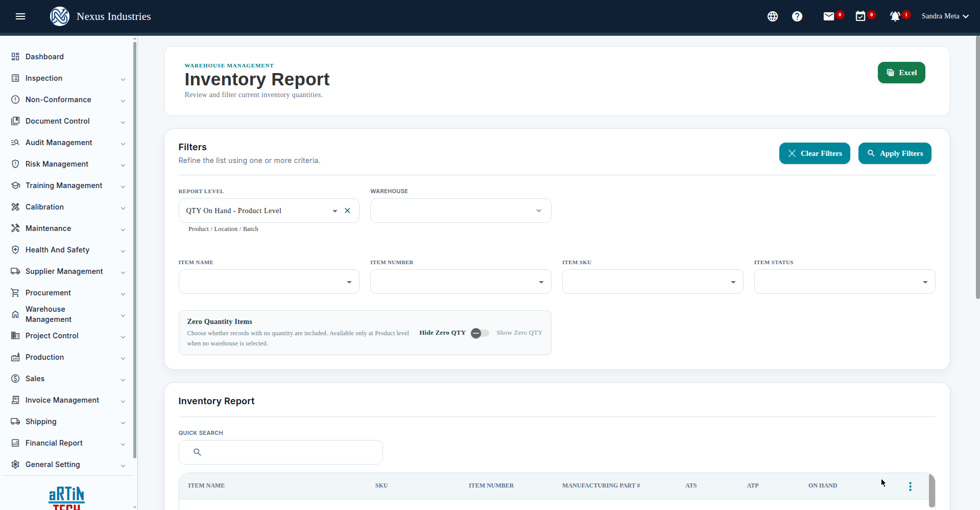Open the Shipping menu item
980x510 pixels.
41,422
